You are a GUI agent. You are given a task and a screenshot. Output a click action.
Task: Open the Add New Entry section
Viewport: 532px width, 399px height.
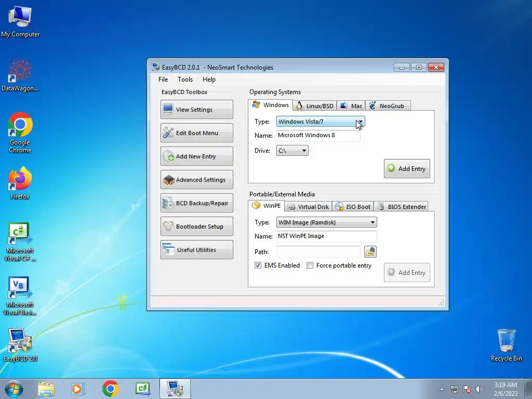197,156
